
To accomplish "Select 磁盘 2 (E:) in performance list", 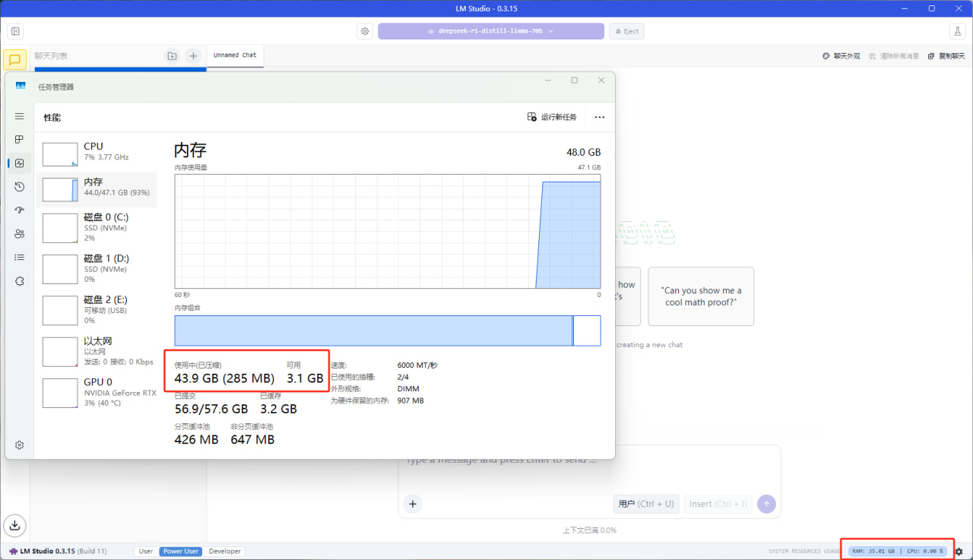I will (x=97, y=309).
